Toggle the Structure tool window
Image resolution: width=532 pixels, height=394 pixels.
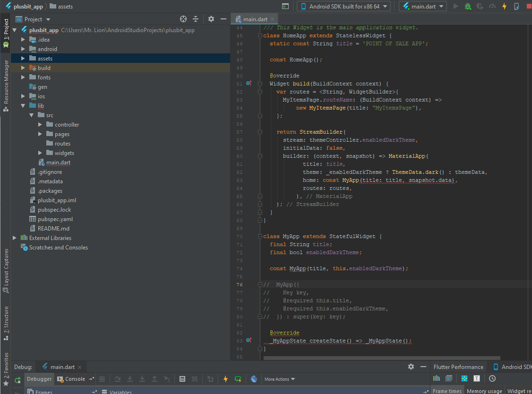pos(6,324)
